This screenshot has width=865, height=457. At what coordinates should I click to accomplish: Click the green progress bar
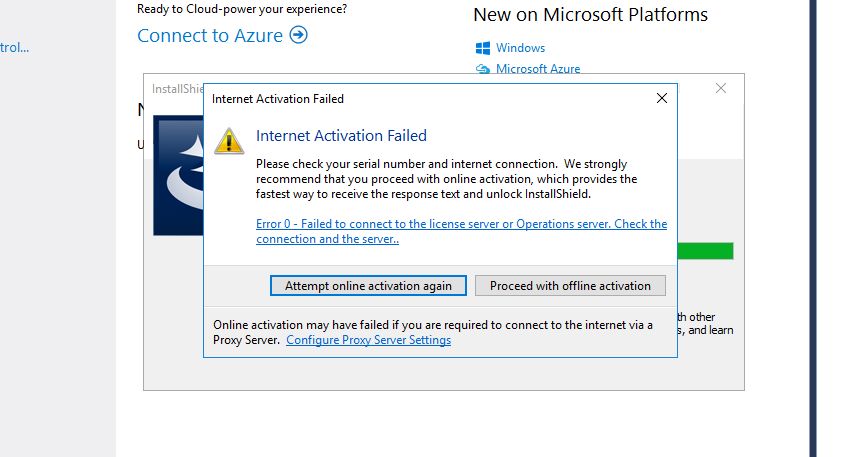[x=705, y=250]
